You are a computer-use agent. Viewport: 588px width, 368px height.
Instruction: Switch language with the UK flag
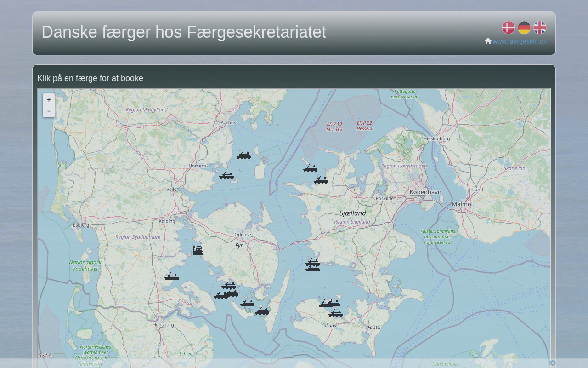click(540, 28)
